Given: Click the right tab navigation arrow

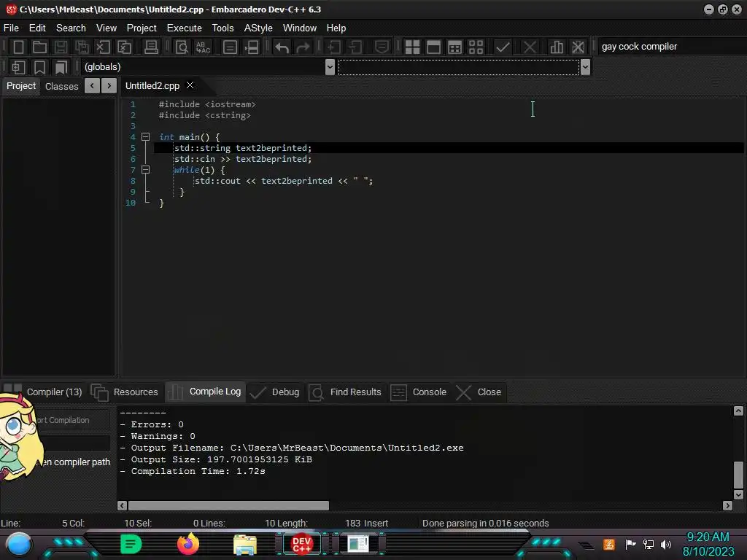Looking at the screenshot, I should coord(109,86).
